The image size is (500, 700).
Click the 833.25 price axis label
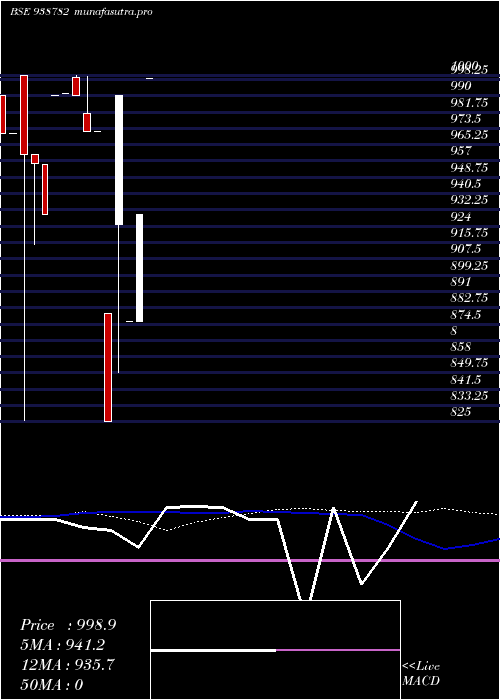click(x=469, y=396)
